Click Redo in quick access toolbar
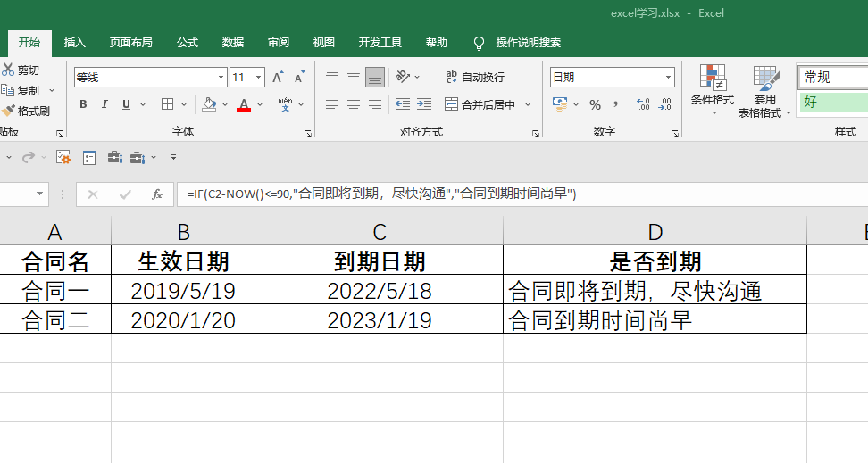868x463 pixels. [29, 158]
